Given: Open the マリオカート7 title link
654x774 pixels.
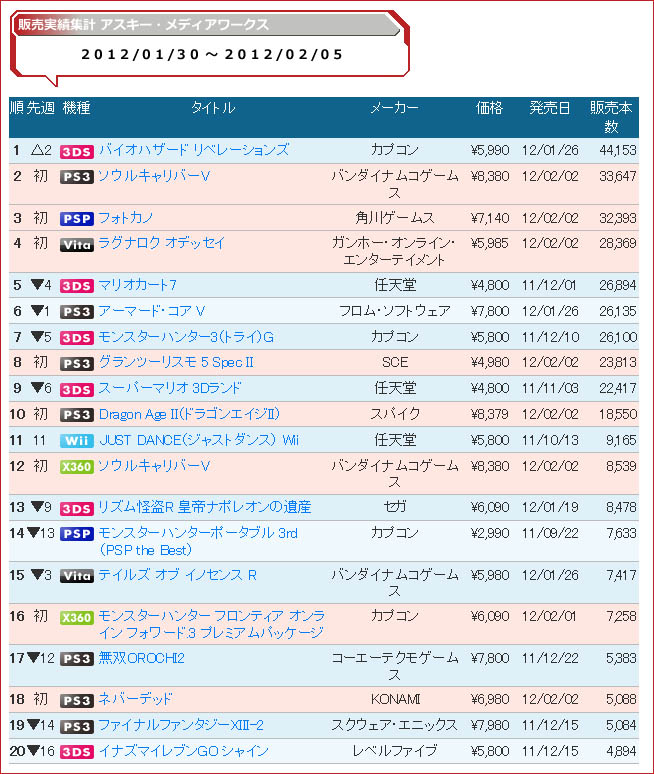Looking at the screenshot, I should [x=137, y=285].
